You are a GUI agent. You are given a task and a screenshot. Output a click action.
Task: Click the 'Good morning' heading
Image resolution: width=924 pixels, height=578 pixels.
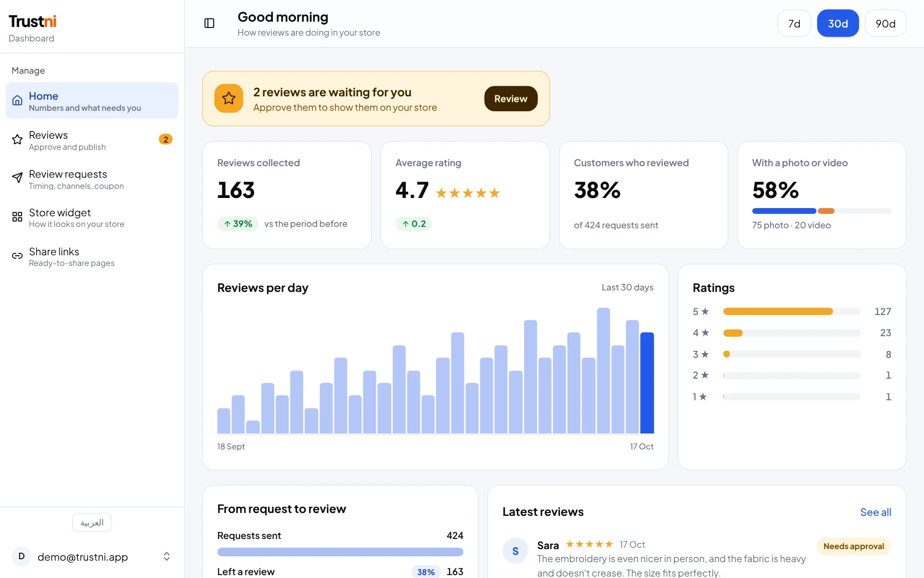tap(283, 17)
